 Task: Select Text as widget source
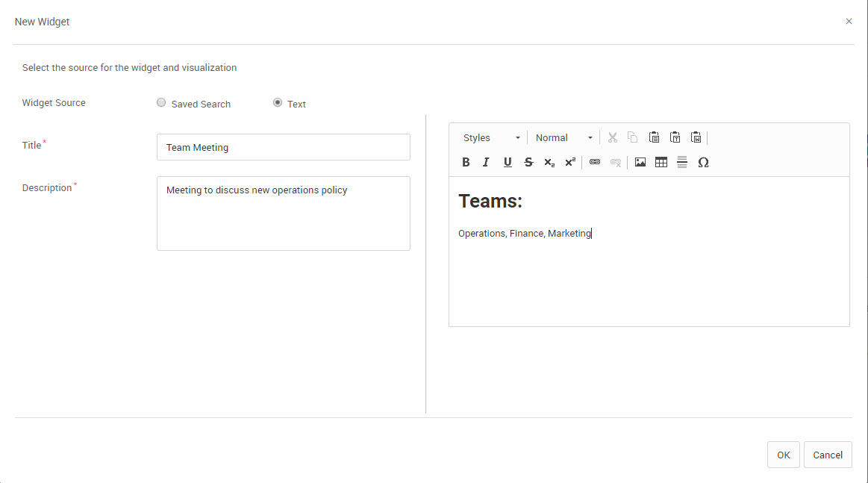(x=278, y=102)
